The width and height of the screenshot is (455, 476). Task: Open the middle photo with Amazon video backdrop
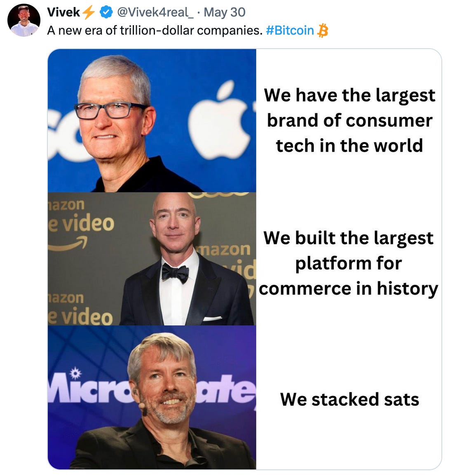coord(152,259)
